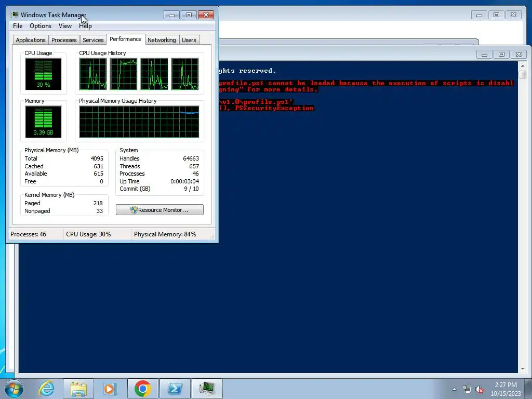Select the Performance tab
The height and width of the screenshot is (399, 532).
[126, 39]
